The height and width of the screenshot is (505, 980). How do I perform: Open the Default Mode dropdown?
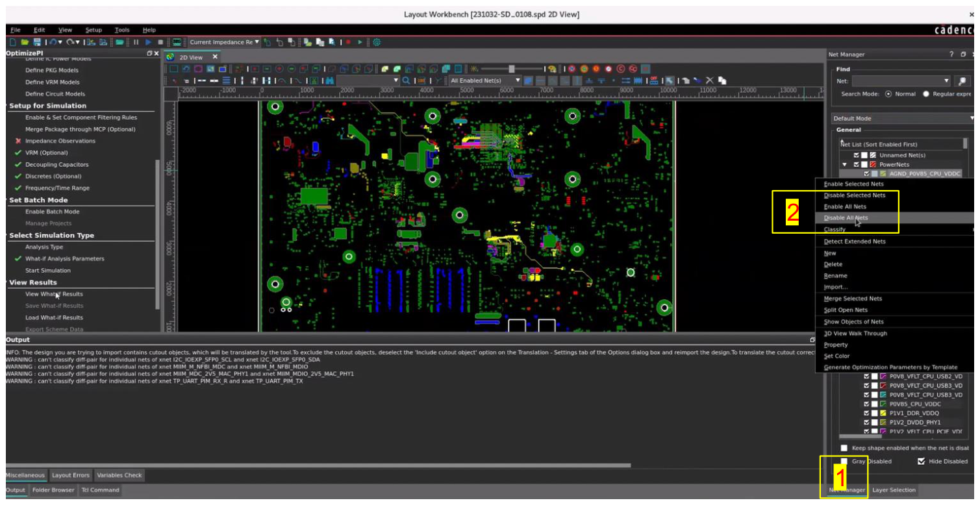pyautogui.click(x=904, y=118)
